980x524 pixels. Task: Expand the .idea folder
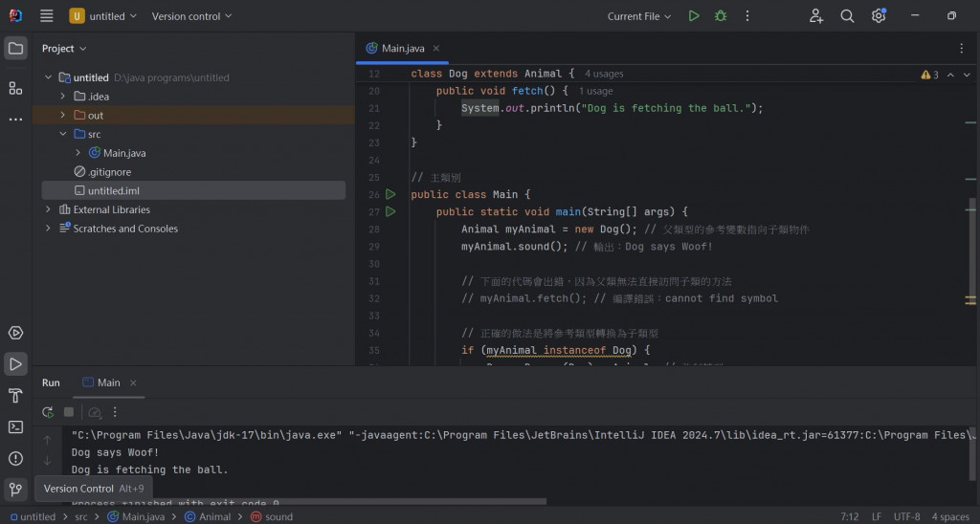[x=62, y=97]
